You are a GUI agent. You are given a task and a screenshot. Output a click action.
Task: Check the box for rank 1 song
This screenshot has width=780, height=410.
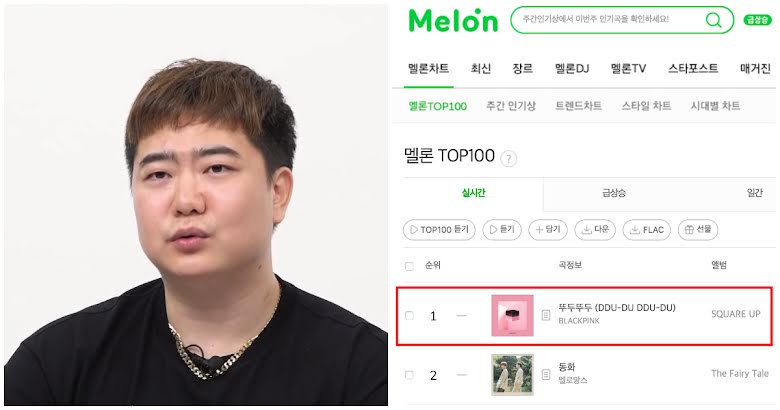[409, 315]
